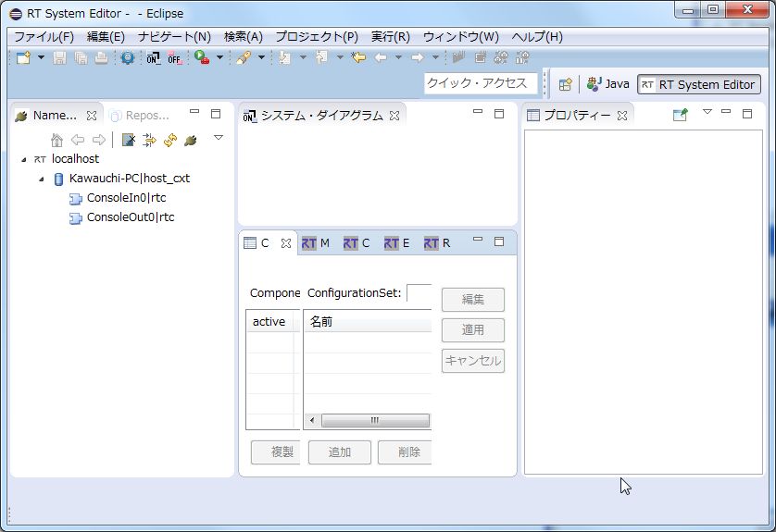
Task: Switch to the RT E view tab
Action: pos(396,243)
